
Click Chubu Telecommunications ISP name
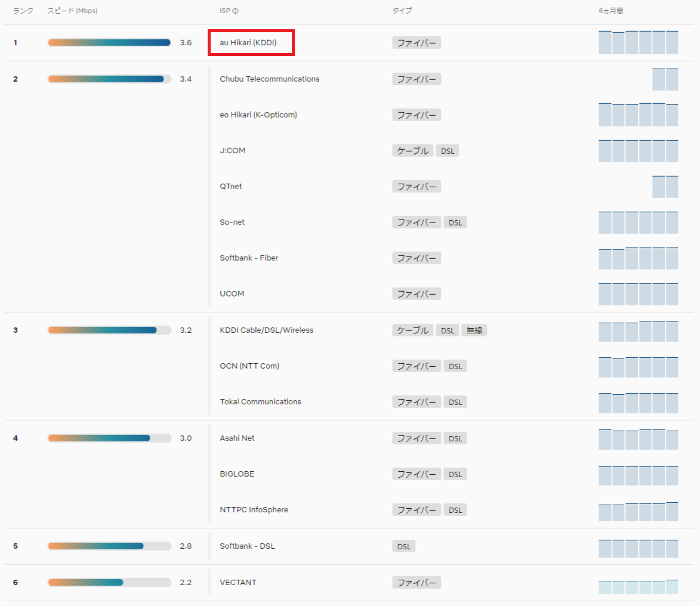[270, 79]
